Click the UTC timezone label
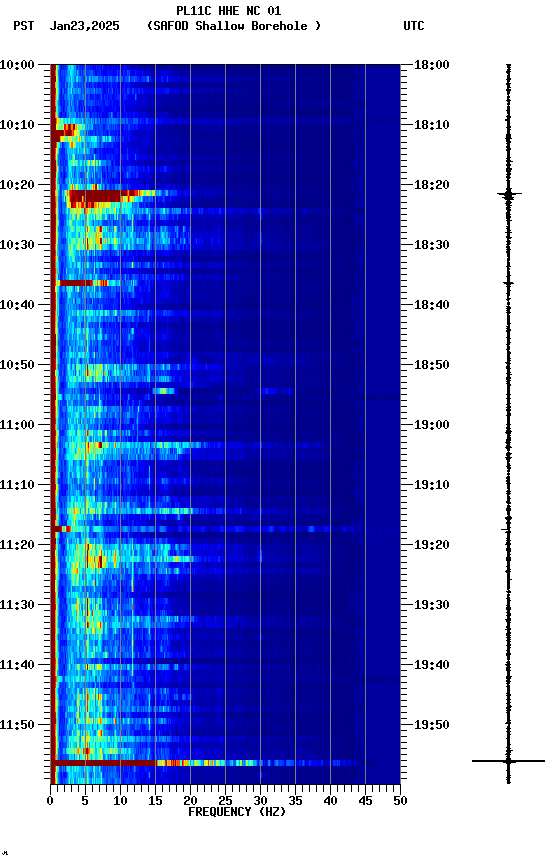 point(414,26)
